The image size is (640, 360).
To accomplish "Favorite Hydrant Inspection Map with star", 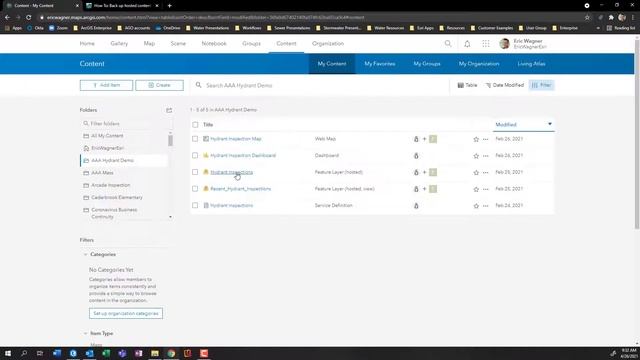I will point(476,139).
